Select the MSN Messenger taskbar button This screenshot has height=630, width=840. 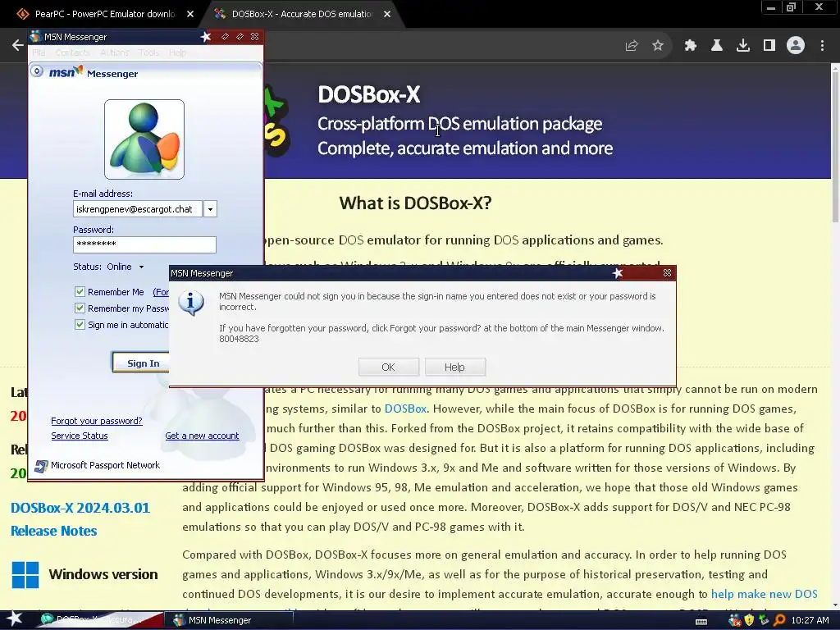pos(228,620)
